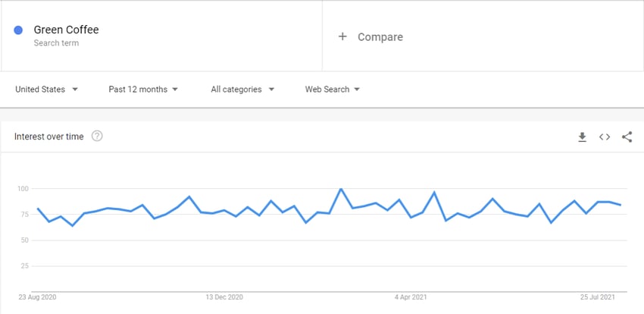
Task: Select the 4 Apr 2021 axis label
Action: pos(411,297)
